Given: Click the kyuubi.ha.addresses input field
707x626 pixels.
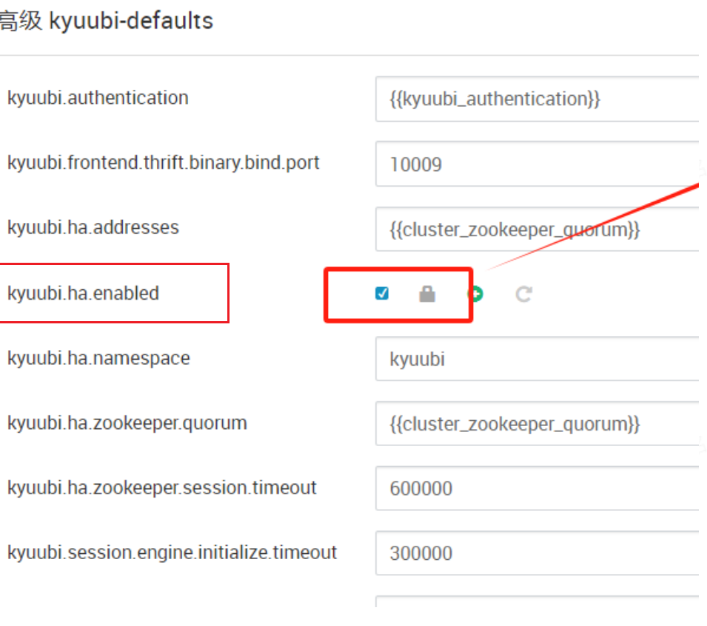Looking at the screenshot, I should click(x=536, y=229).
